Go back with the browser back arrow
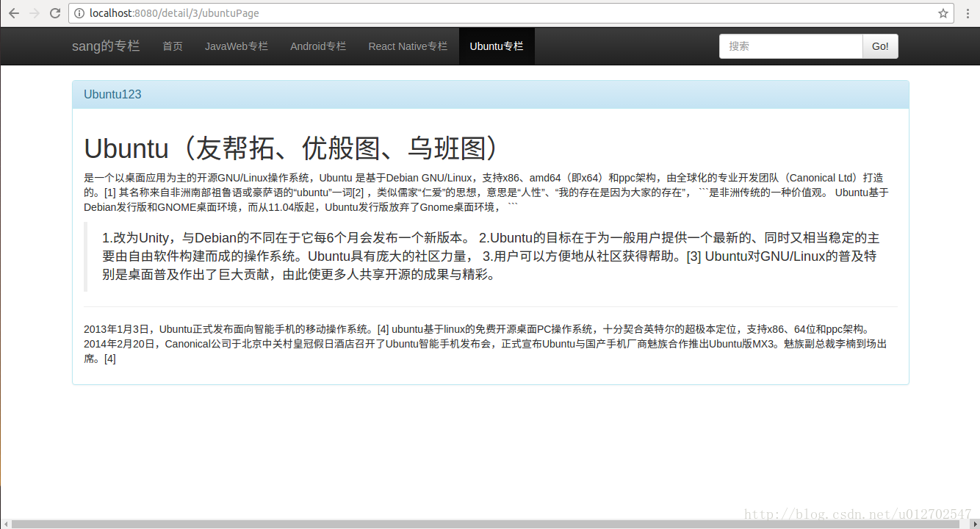The image size is (980, 529). [13, 13]
